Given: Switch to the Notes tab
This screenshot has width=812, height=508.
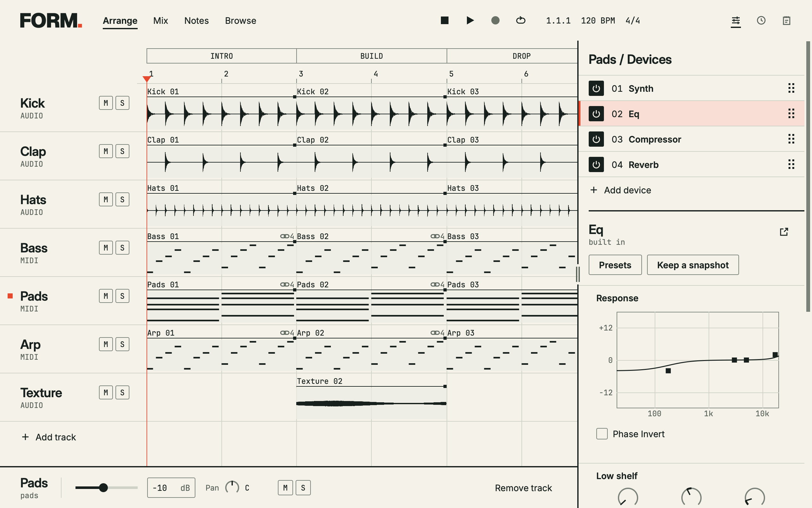Looking at the screenshot, I should click(x=196, y=21).
